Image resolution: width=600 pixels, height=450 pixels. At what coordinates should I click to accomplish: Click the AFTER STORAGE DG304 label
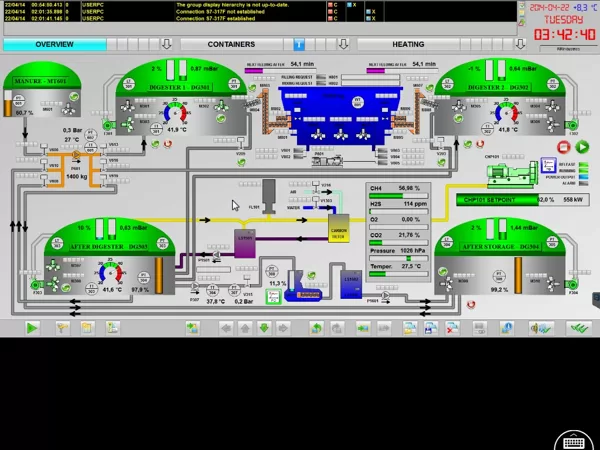point(501,247)
